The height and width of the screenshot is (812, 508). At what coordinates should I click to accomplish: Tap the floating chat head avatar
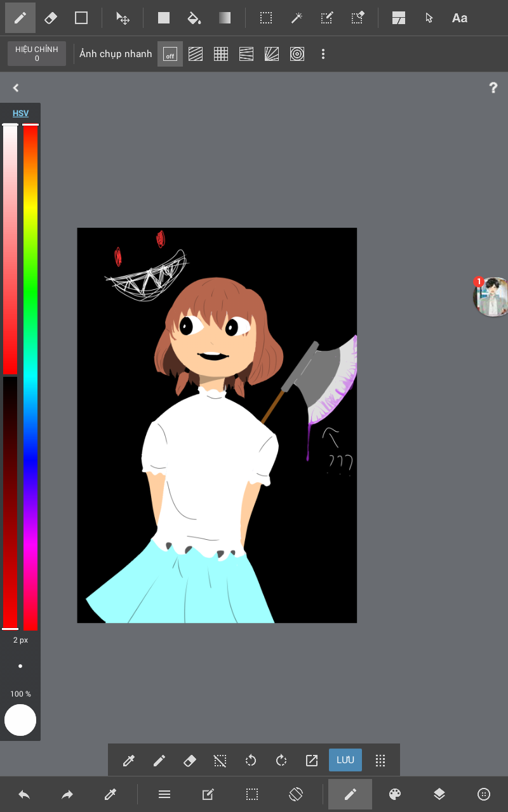click(x=491, y=297)
